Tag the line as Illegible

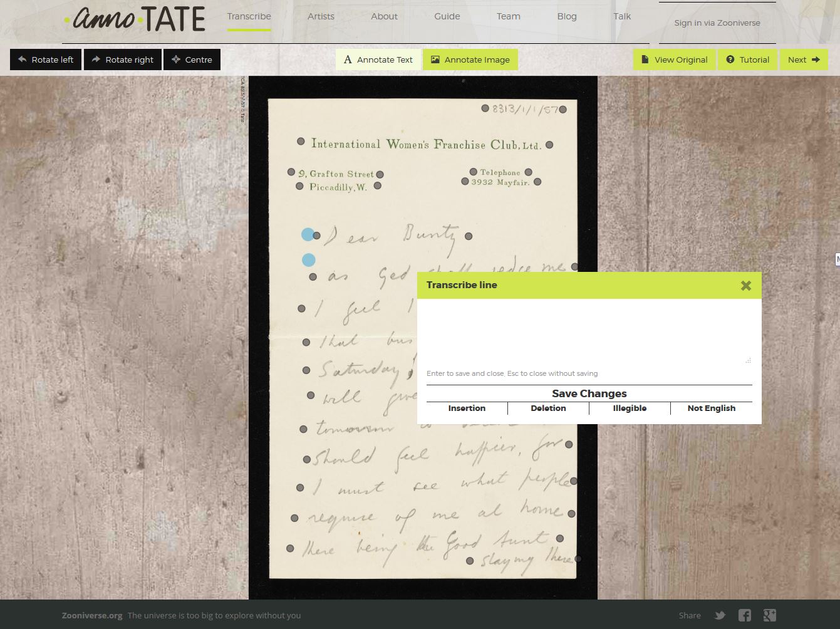tap(630, 408)
